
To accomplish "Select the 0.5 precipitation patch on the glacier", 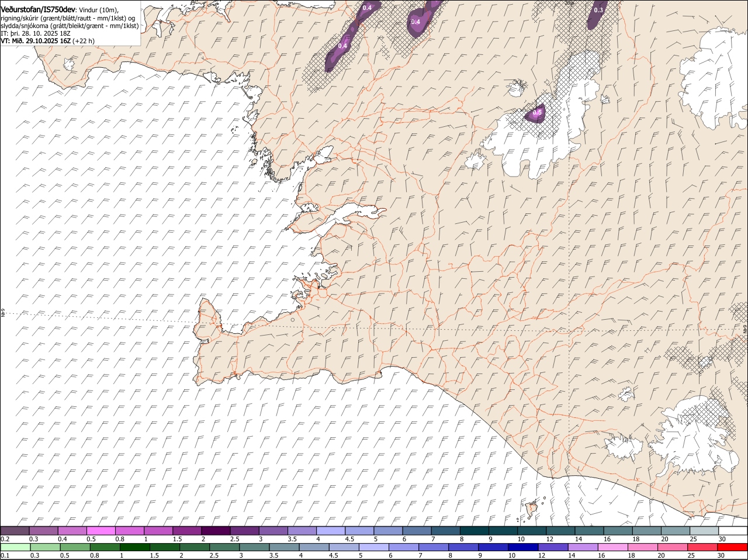I will (x=536, y=113).
